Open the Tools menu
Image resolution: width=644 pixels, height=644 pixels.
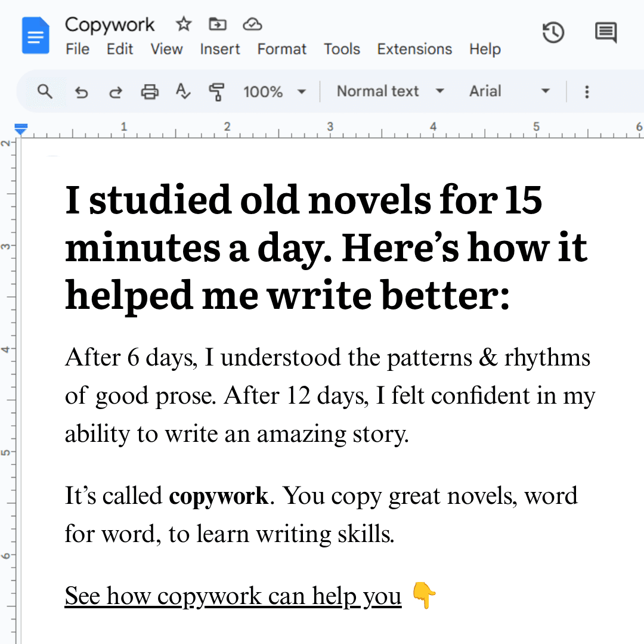(x=342, y=49)
